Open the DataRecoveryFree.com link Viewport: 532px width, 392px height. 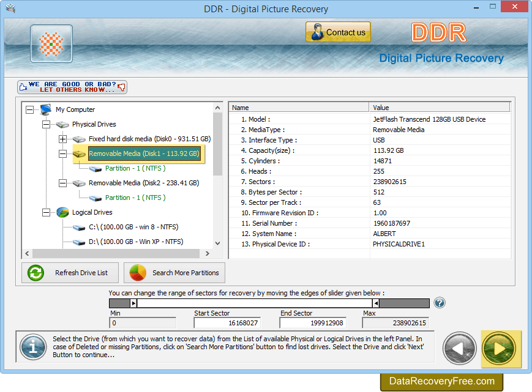(441, 382)
